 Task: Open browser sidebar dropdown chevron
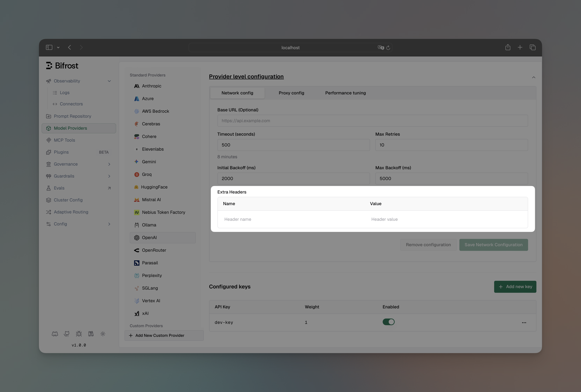pos(58,48)
